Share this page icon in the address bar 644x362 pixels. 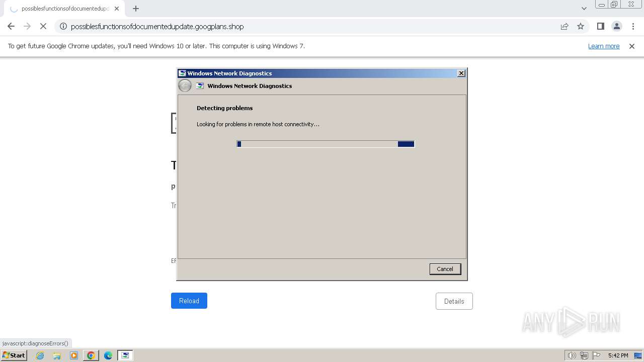click(565, 26)
